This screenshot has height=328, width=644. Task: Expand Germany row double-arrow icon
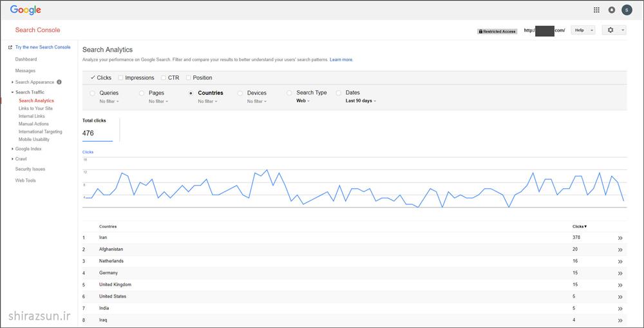click(620, 273)
